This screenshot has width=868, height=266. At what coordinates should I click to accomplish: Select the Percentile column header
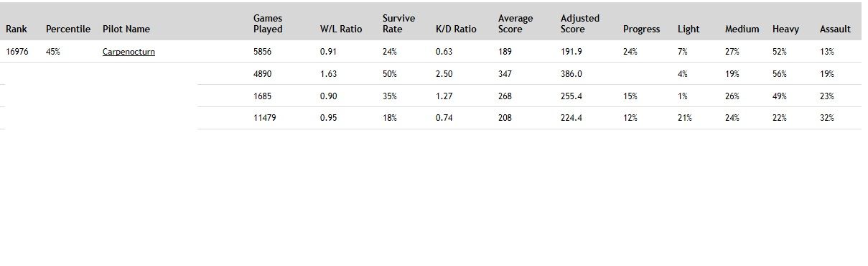point(68,29)
